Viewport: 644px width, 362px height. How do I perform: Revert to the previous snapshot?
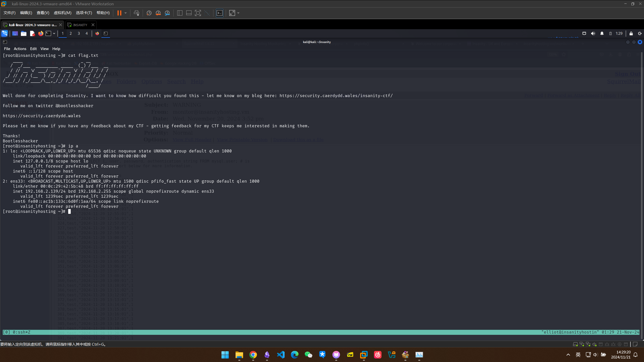coord(158,13)
